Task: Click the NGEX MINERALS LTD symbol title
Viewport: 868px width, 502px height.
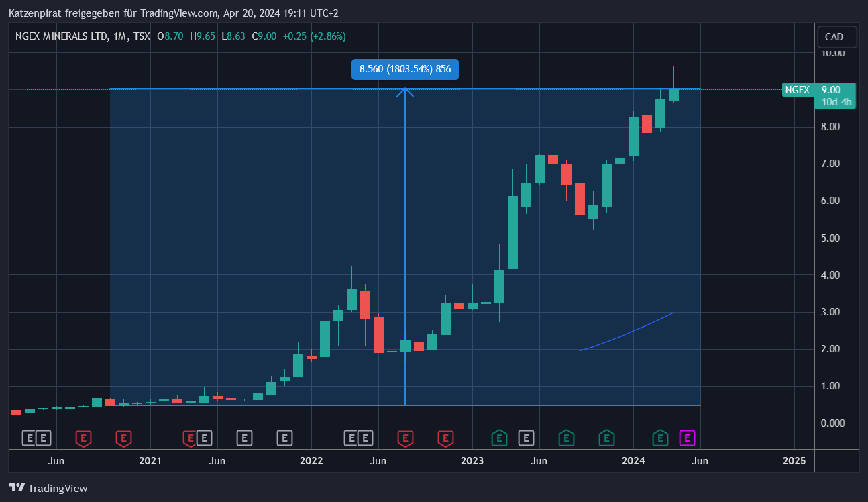Action: pos(60,36)
